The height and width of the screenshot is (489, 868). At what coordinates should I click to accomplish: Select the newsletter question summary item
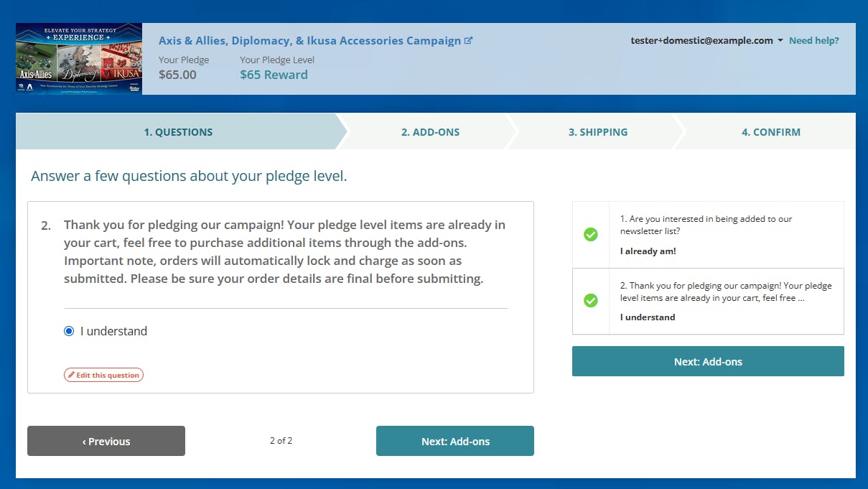[725, 235]
